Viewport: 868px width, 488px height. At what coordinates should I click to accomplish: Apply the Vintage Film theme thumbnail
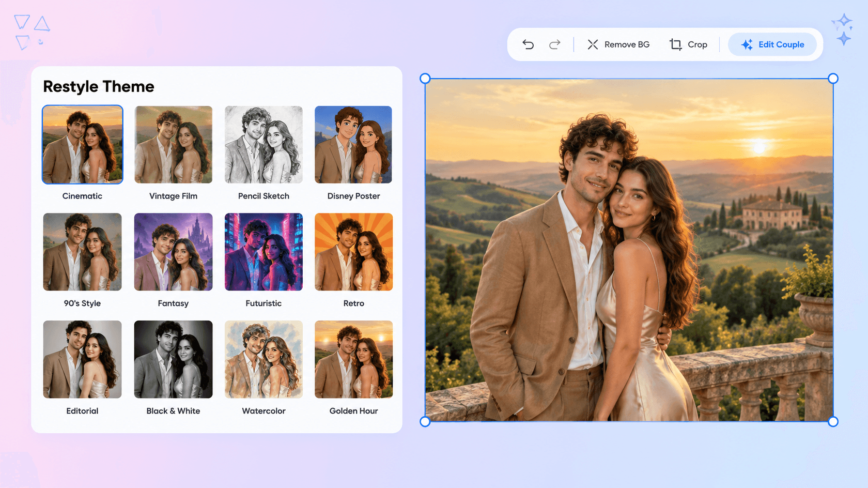[173, 145]
